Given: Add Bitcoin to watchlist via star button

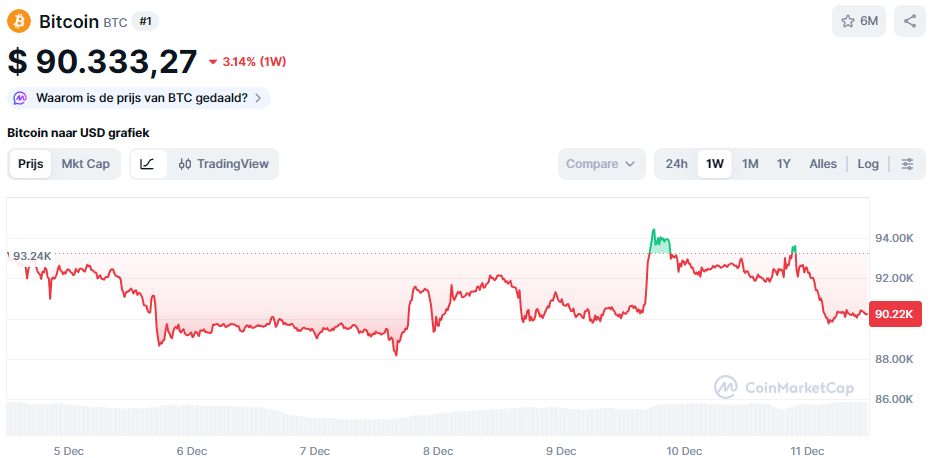Looking at the screenshot, I should click(x=859, y=21).
